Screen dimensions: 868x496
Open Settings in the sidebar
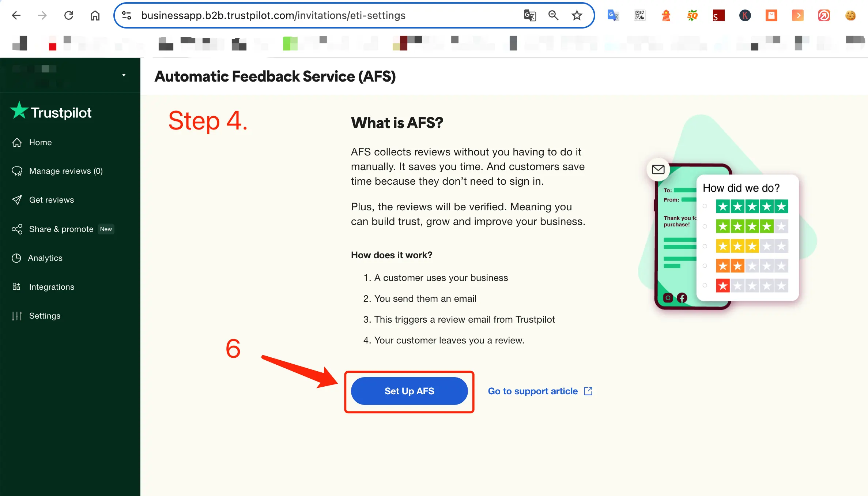coord(45,316)
